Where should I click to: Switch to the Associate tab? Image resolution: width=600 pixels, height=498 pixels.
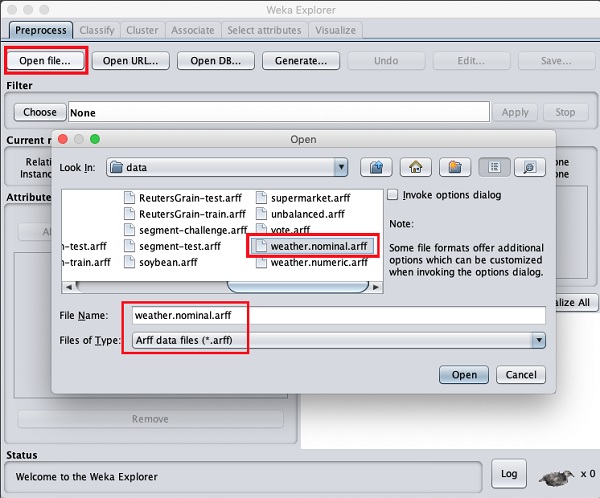193,30
